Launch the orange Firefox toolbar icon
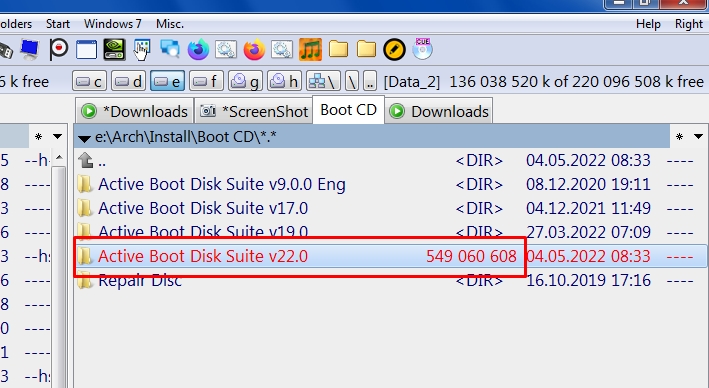The image size is (709, 388). tap(254, 49)
